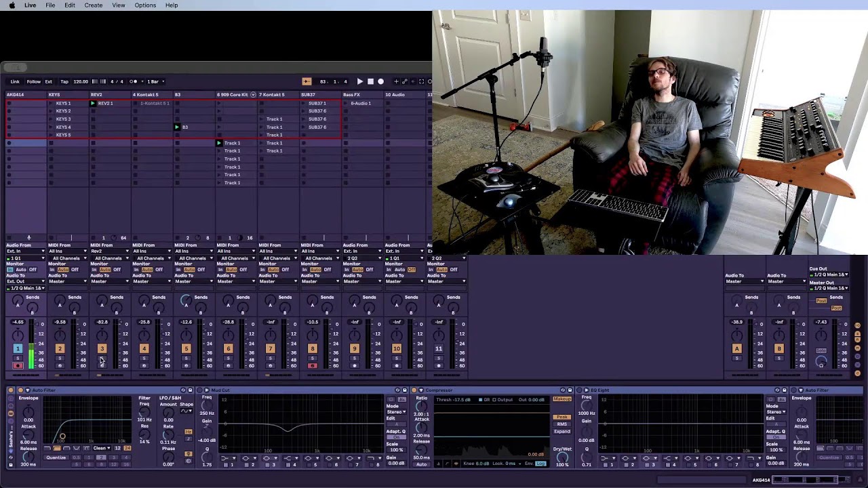Open the Create menu
The height and width of the screenshot is (488, 868).
pyautogui.click(x=94, y=5)
